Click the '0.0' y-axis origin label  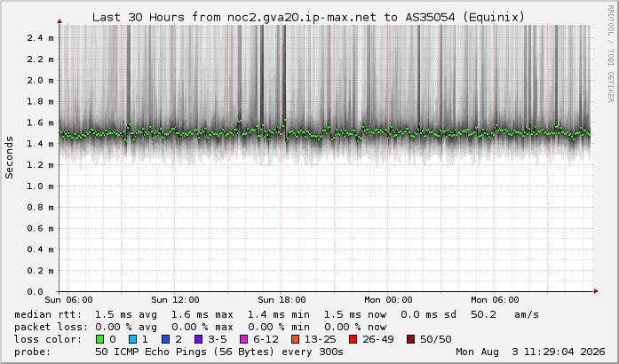[36, 292]
